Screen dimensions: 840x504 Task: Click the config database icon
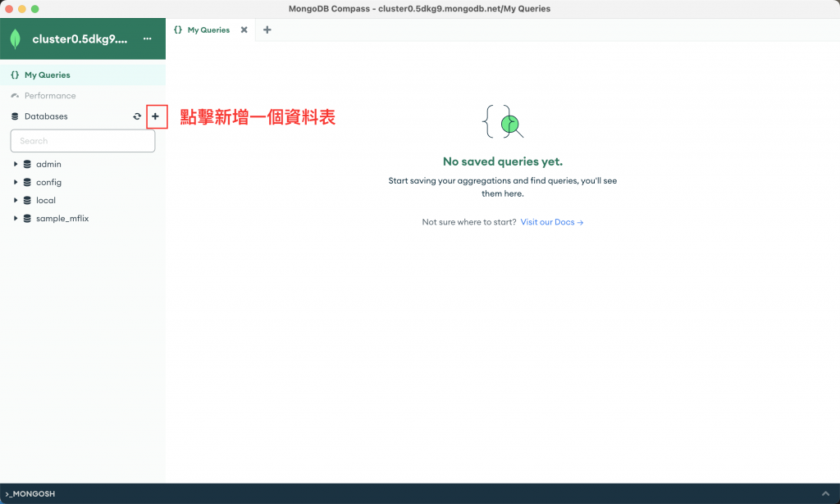(x=27, y=183)
